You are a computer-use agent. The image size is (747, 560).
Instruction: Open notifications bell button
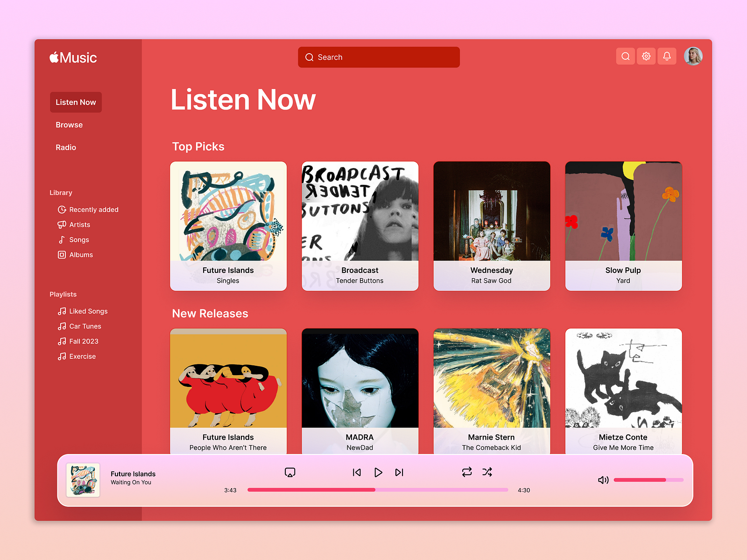coord(667,56)
